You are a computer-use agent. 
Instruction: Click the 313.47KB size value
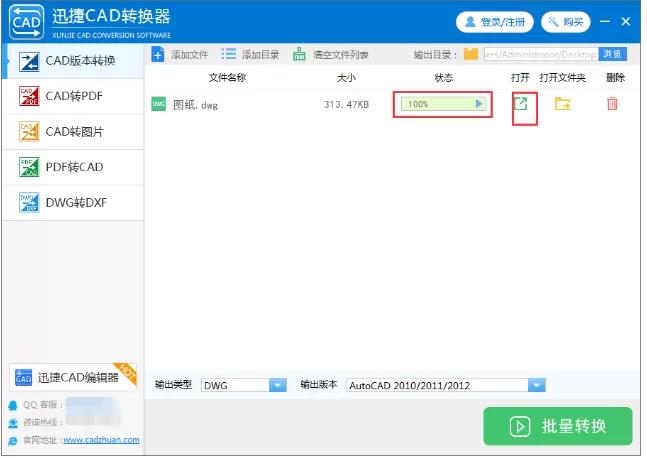coord(346,104)
